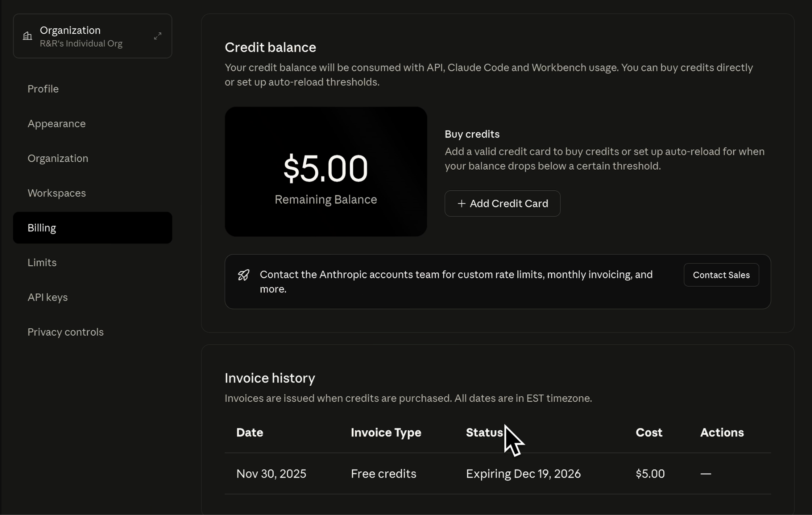Open Privacy controls
This screenshot has width=812, height=515.
point(65,332)
